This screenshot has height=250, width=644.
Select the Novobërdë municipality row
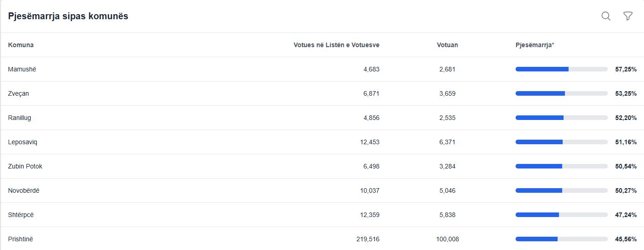(x=24, y=190)
